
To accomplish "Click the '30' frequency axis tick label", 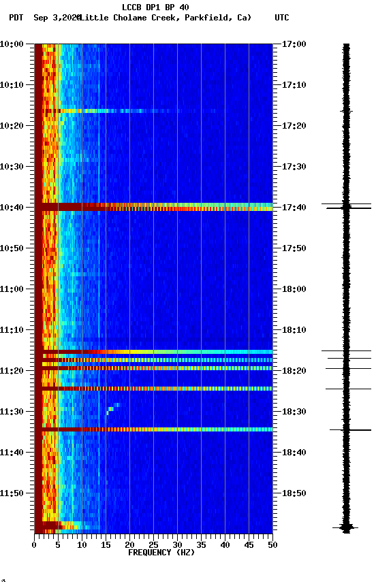I will [x=177, y=546].
